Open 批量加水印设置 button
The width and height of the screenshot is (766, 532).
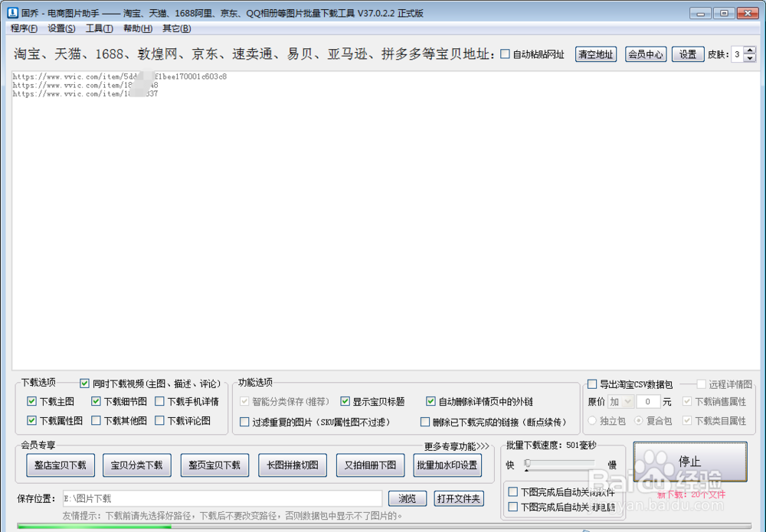[447, 465]
